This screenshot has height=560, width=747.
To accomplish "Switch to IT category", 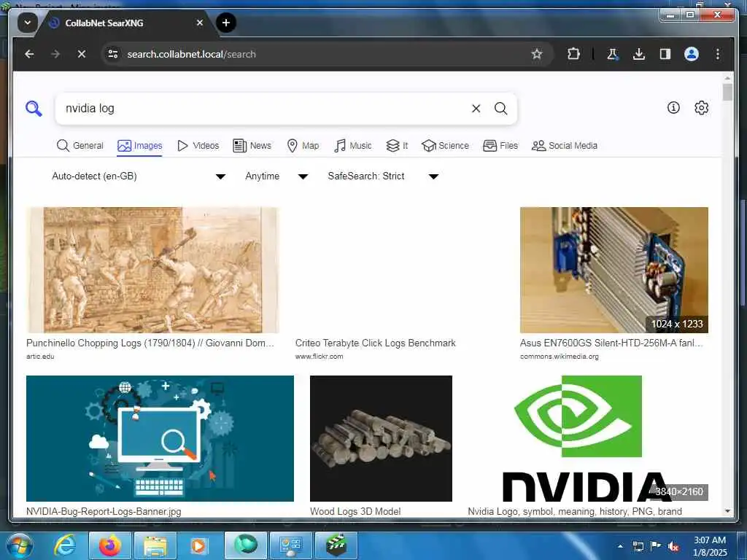I will [397, 146].
